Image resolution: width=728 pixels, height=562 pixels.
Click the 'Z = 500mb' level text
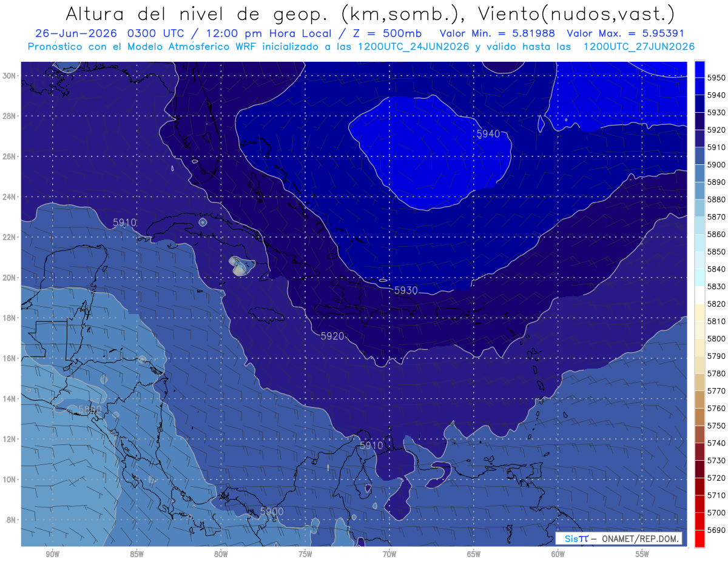[385, 33]
